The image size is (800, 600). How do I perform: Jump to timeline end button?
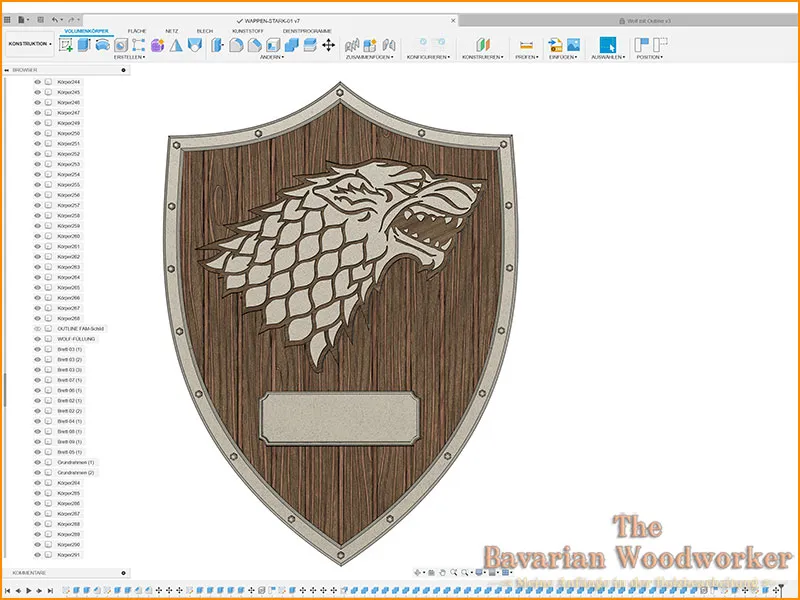[x=50, y=590]
